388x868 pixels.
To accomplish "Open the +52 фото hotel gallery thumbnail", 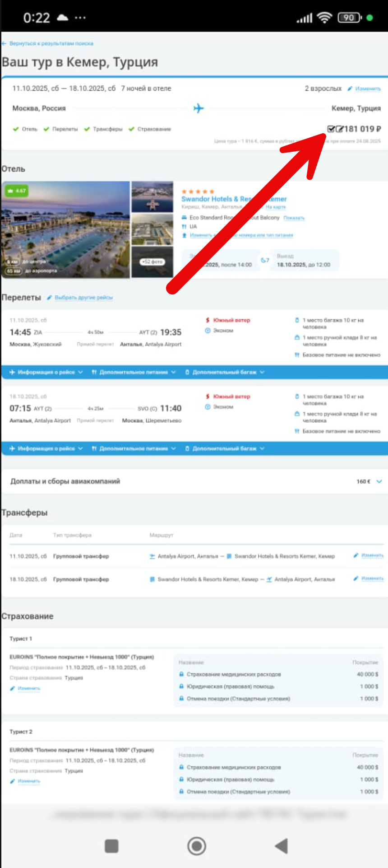I will point(152,262).
